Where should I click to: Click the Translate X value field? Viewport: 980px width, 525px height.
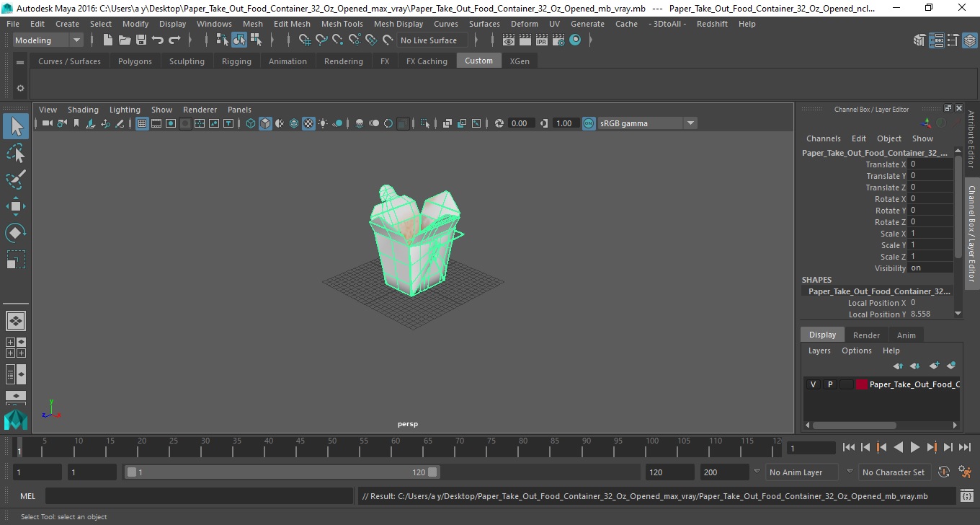coord(931,164)
